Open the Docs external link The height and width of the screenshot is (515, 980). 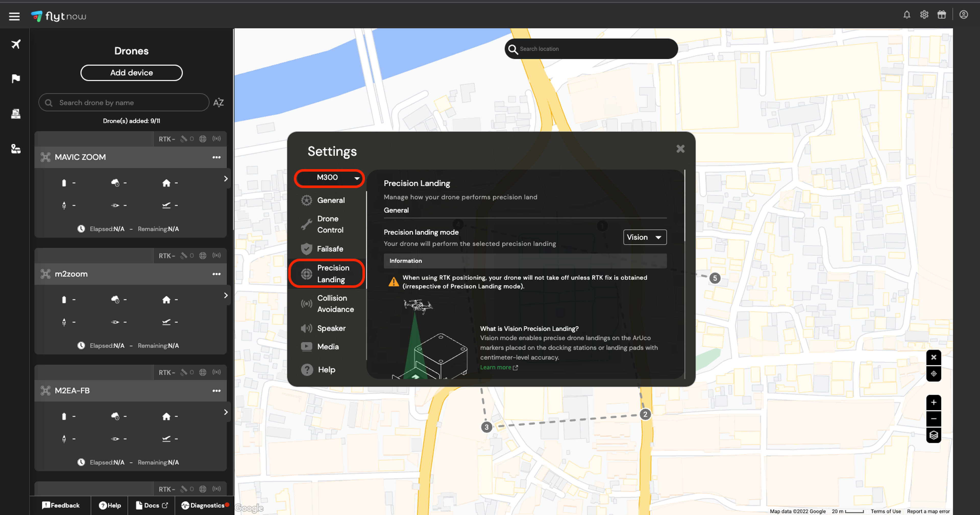151,506
